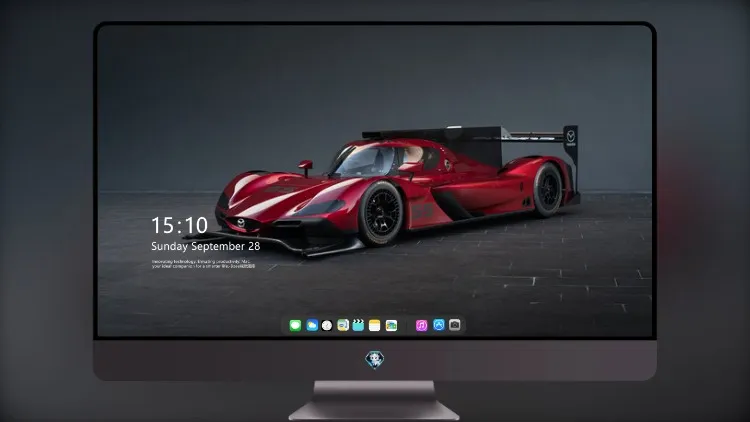750x422 pixels.
Task: Launch the Weather app from the dock
Action: tap(312, 325)
